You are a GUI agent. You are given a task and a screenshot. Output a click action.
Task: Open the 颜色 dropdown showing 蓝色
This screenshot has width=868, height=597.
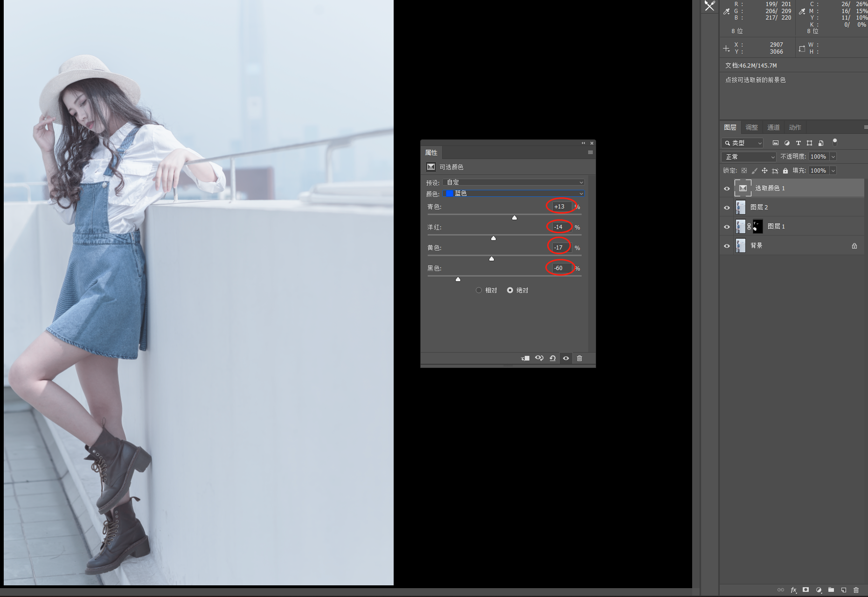coord(513,194)
